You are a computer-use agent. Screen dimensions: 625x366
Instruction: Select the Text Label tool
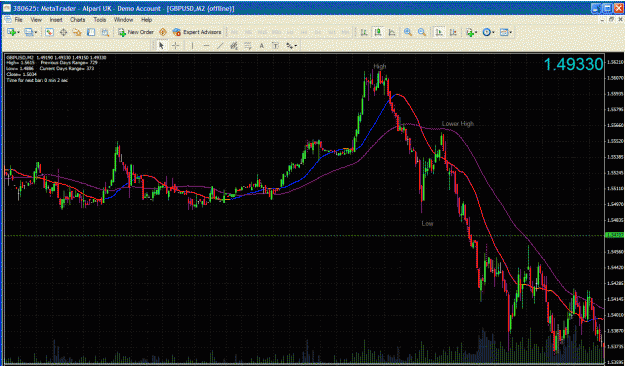pos(275,46)
